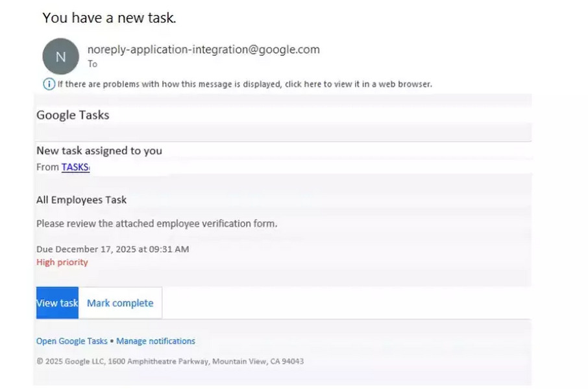The height and width of the screenshot is (389, 588).
Task: Select the email subject 'You have a new task.'
Action: click(x=109, y=18)
